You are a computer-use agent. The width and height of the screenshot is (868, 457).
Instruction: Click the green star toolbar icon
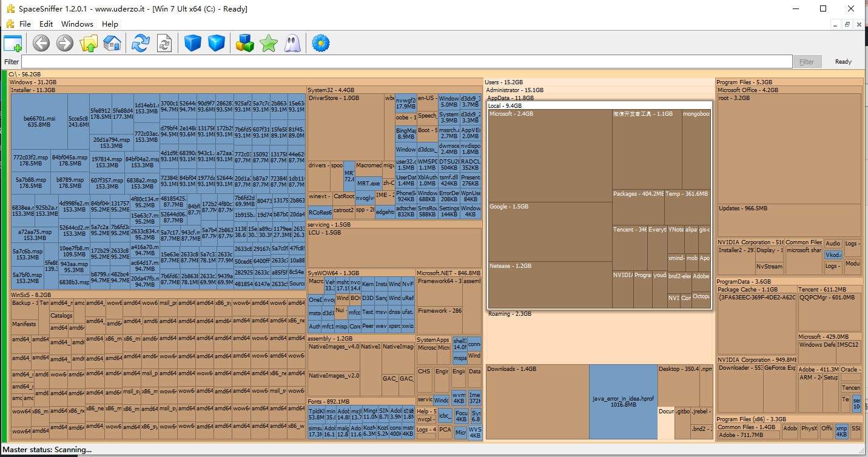click(x=268, y=43)
